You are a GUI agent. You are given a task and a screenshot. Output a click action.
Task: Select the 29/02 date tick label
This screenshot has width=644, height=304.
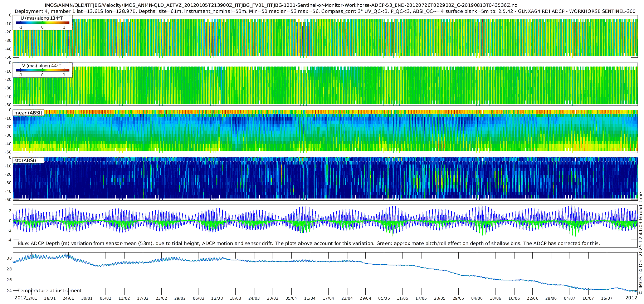pos(180,298)
